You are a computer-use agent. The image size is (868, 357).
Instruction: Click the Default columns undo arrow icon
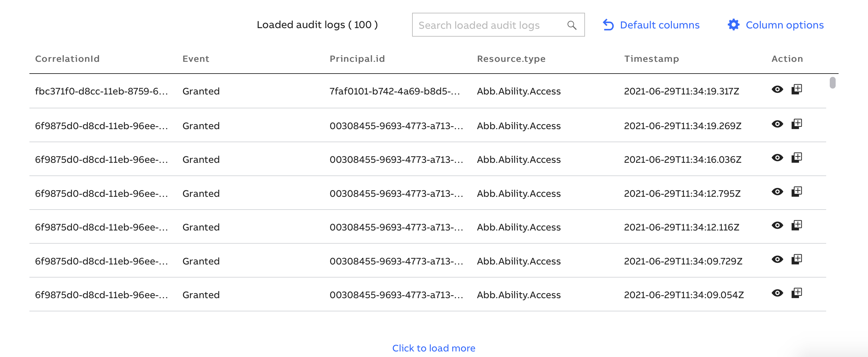608,25
